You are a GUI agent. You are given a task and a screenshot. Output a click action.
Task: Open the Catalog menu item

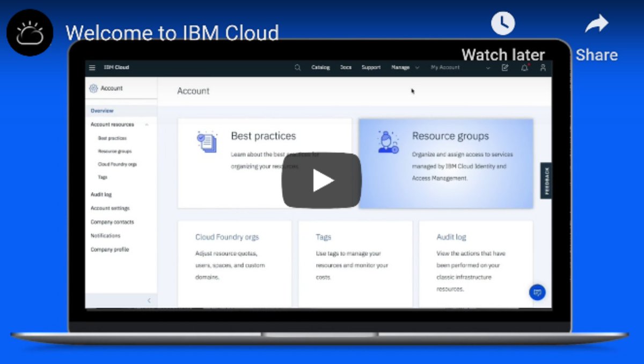[320, 68]
